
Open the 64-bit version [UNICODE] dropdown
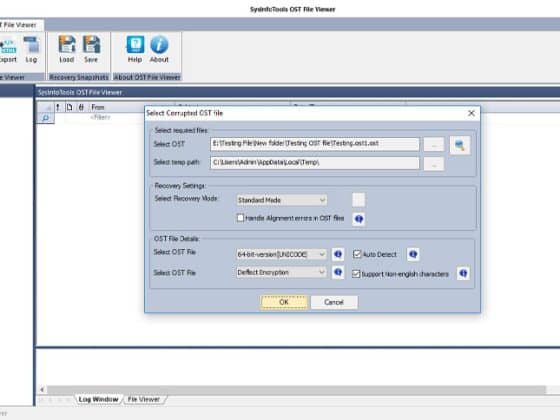pos(281,254)
